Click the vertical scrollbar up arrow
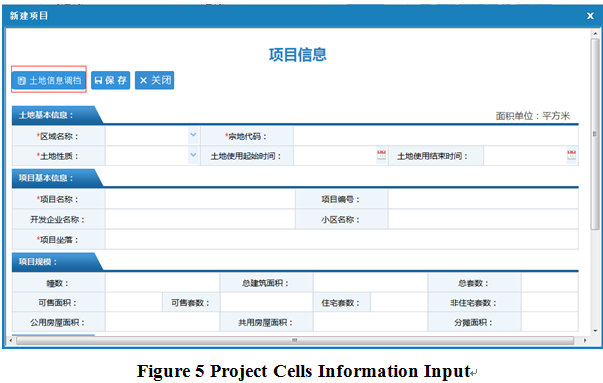This screenshot has height=383, width=603. click(595, 33)
